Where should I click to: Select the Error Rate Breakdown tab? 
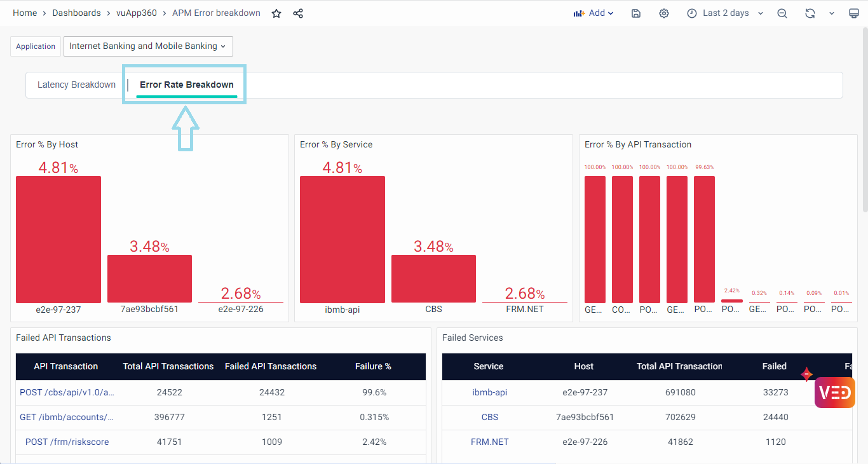186,85
